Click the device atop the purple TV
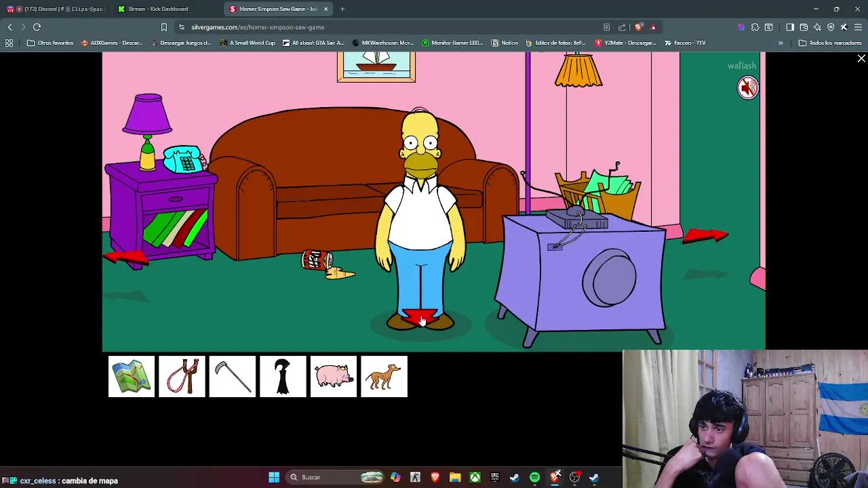 (x=576, y=218)
